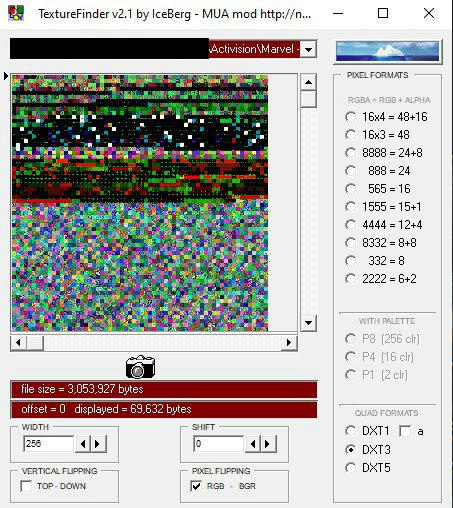Click the WIDTH input field
Screen dimensions: 453x508
pyautogui.click(x=49, y=444)
